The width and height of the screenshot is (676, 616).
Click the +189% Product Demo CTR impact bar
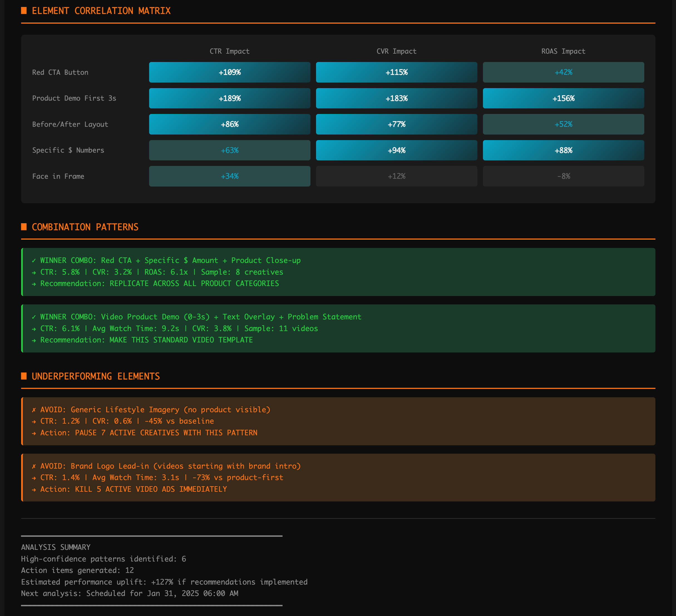[229, 98]
